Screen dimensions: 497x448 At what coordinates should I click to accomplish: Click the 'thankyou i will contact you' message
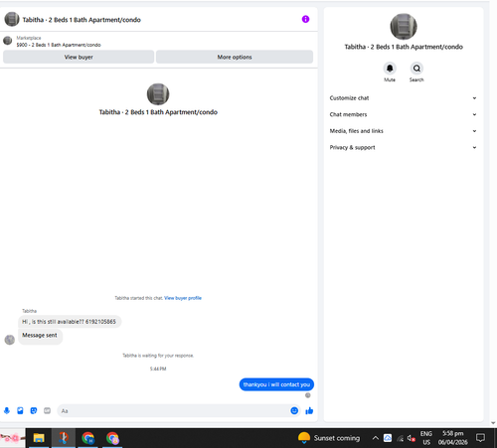pyautogui.click(x=276, y=384)
